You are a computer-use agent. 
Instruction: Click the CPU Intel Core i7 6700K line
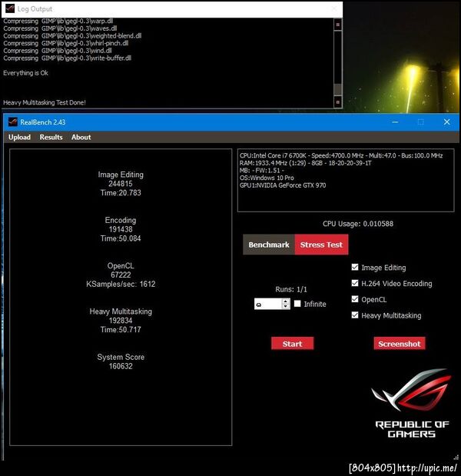pyautogui.click(x=341, y=156)
